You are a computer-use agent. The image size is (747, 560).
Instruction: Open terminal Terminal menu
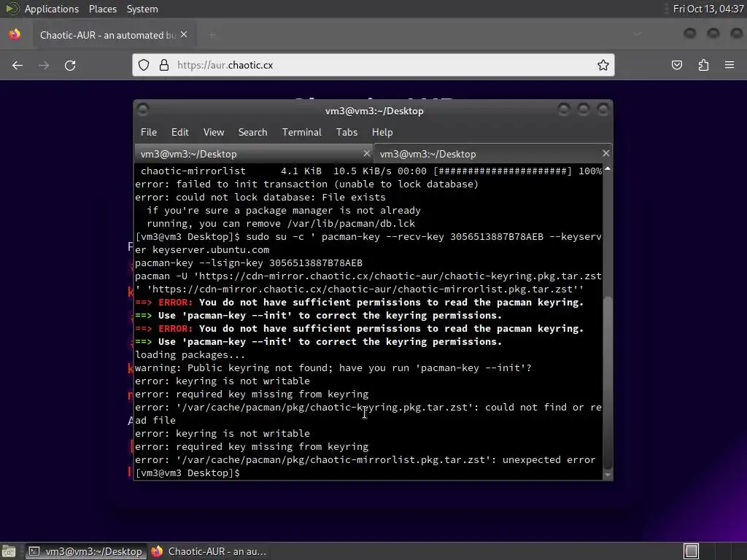tap(301, 133)
